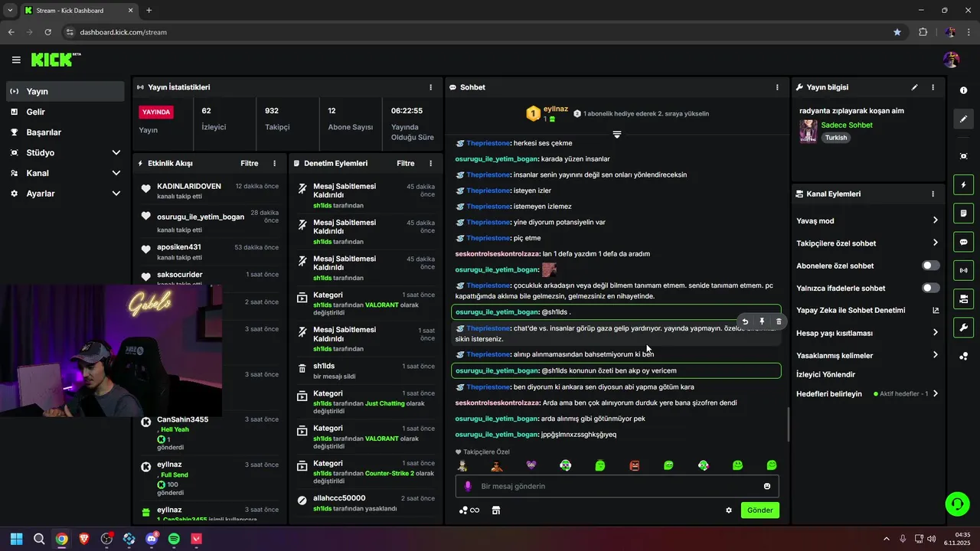Viewport: 980px width, 551px height.
Task: Open three-dot menu of Denetim Eylemleri panel
Action: pyautogui.click(x=430, y=163)
